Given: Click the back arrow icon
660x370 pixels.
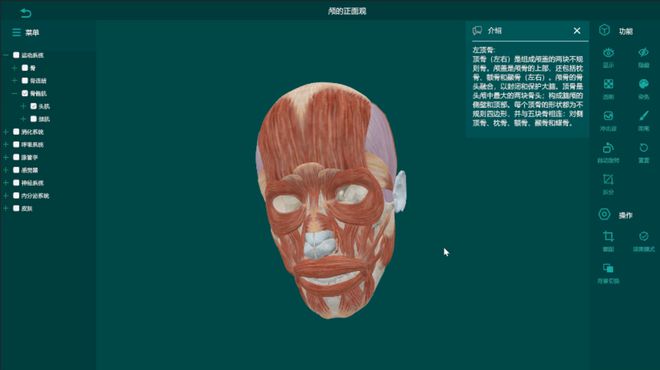Looking at the screenshot, I should (26, 13).
